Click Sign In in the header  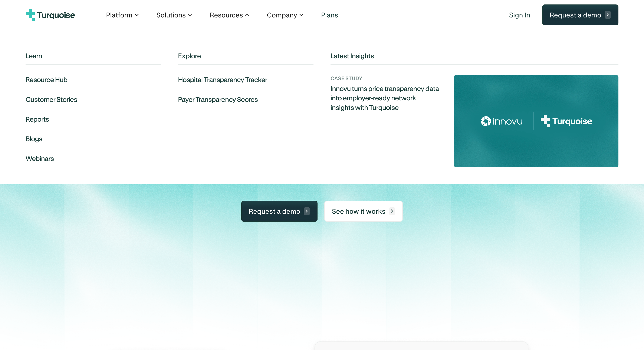[519, 15]
